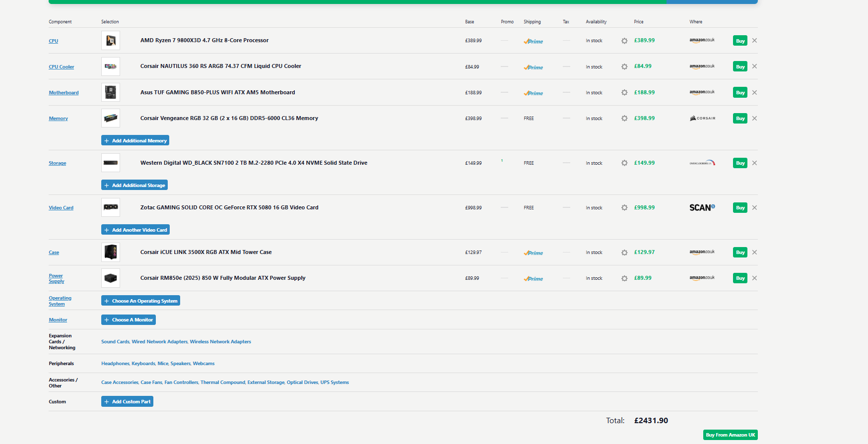Remove the Corsair Vengeance memory from list
This screenshot has width=868, height=444.
point(754,119)
